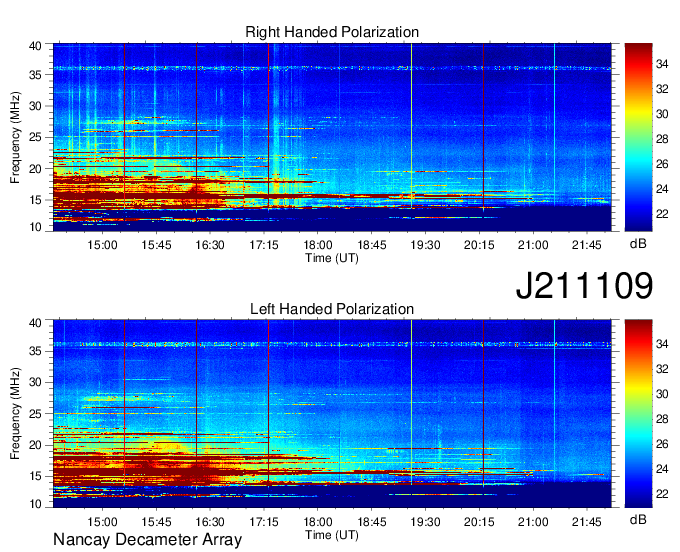The height and width of the screenshot is (552, 680).
Task: Click the 34 value on Right Handed color bar
Action: point(662,65)
